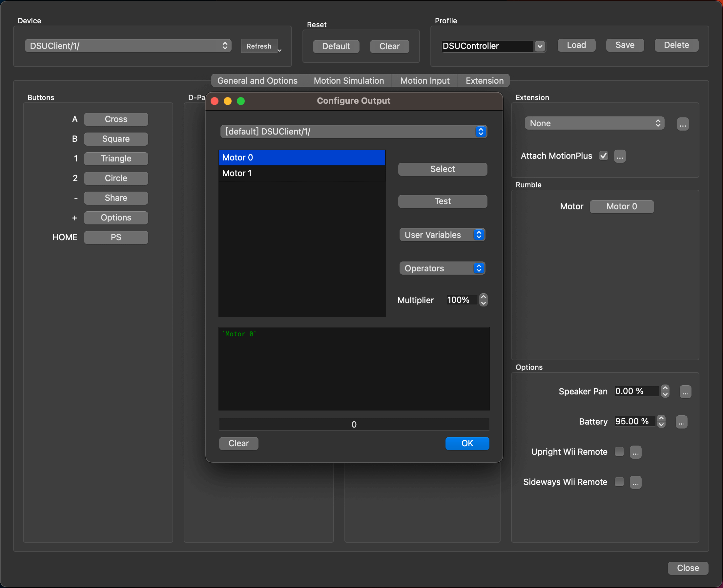Toggle Attach MotionPlus checkbox
This screenshot has height=588, width=723.
[x=603, y=156]
